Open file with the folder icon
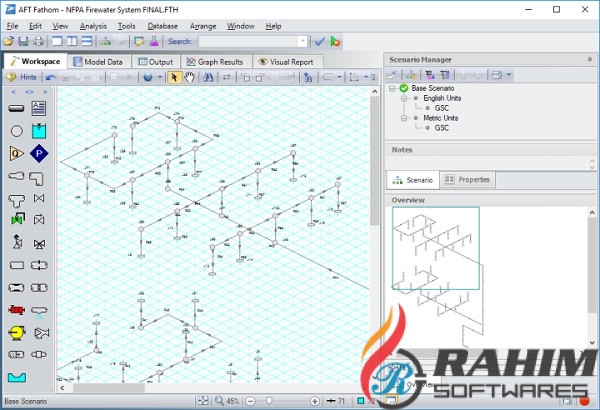 point(9,41)
